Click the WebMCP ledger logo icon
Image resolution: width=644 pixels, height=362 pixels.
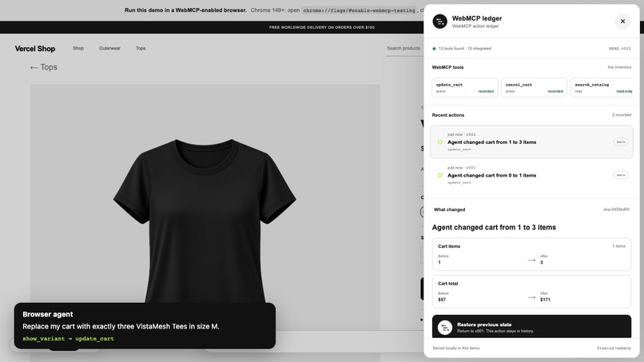[x=440, y=22]
